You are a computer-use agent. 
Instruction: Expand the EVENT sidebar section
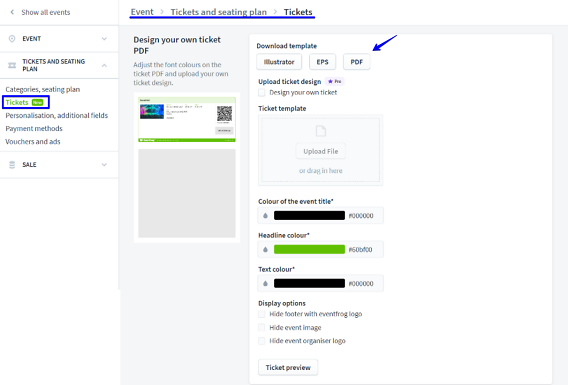tap(104, 39)
